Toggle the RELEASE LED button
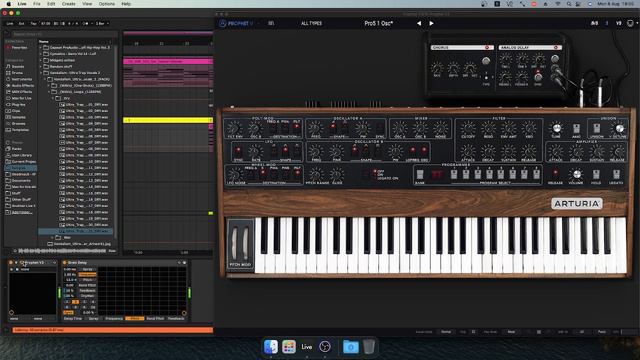 tap(555, 173)
